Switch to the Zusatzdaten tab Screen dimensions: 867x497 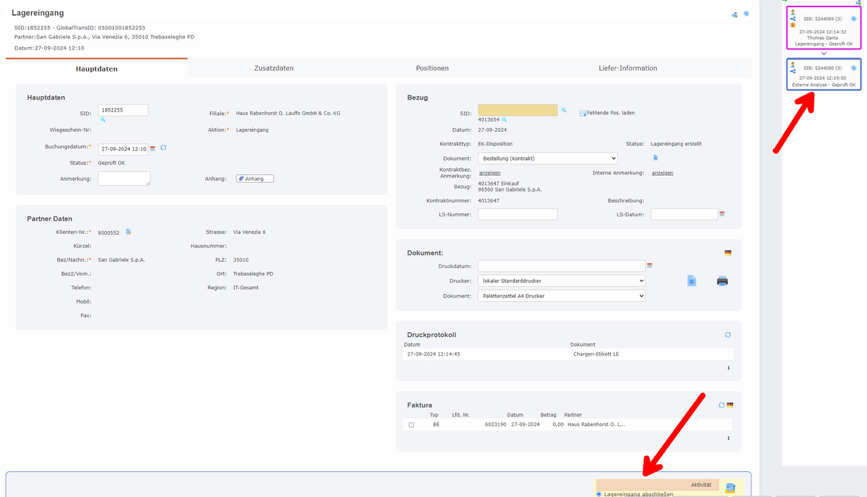pyautogui.click(x=274, y=68)
